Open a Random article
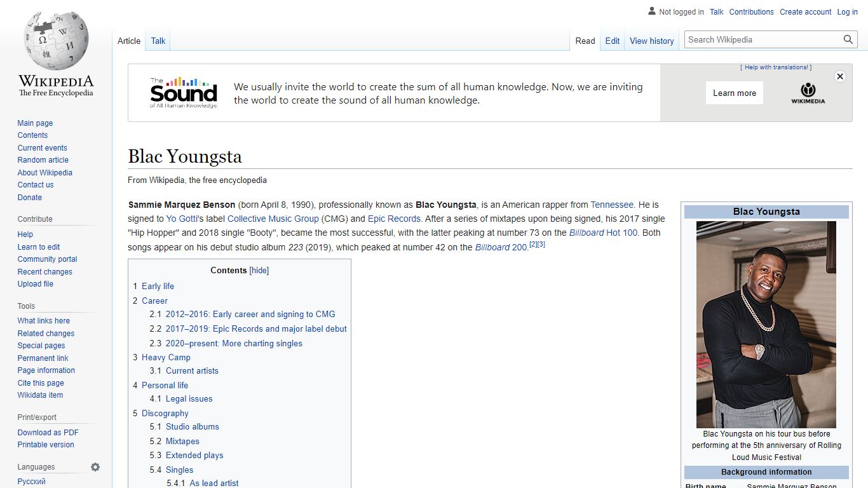This screenshot has width=868, height=488. (43, 160)
